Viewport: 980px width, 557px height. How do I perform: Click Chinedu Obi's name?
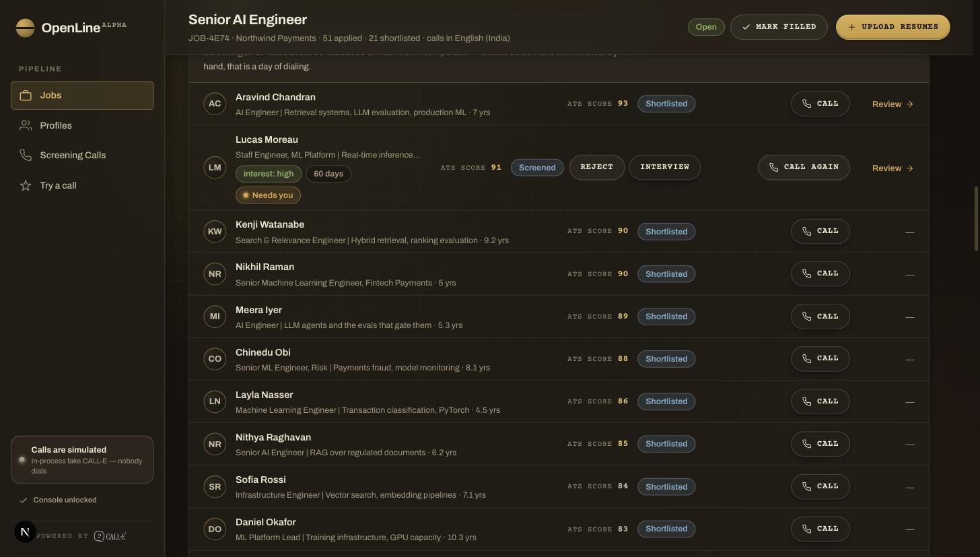click(x=263, y=352)
